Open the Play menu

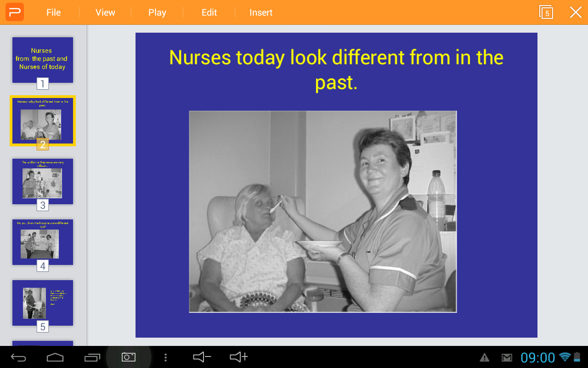coord(157,12)
